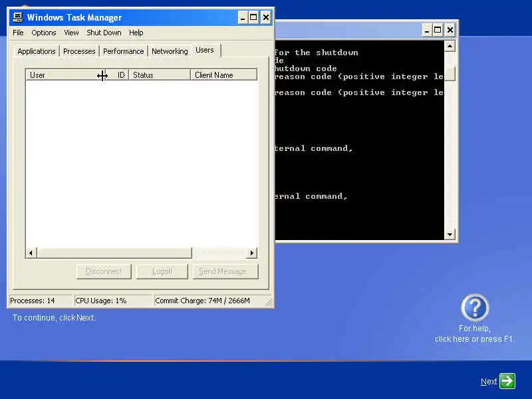The height and width of the screenshot is (399, 532).
Task: Switch to the Performance tab
Action: tap(123, 51)
